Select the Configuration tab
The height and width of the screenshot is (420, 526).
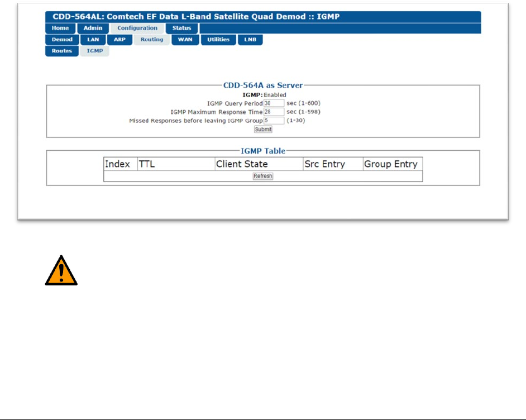(137, 28)
